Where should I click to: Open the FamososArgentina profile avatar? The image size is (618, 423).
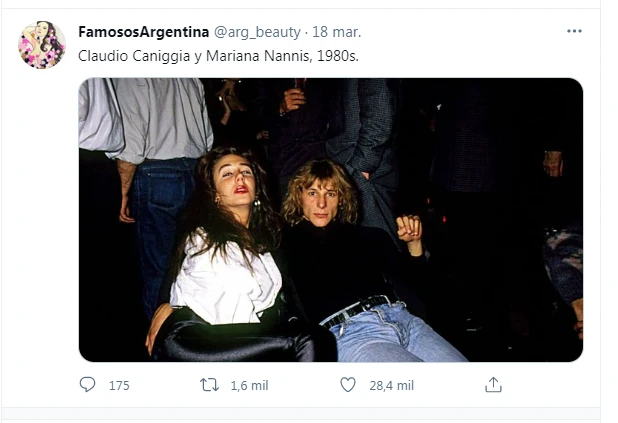42,45
